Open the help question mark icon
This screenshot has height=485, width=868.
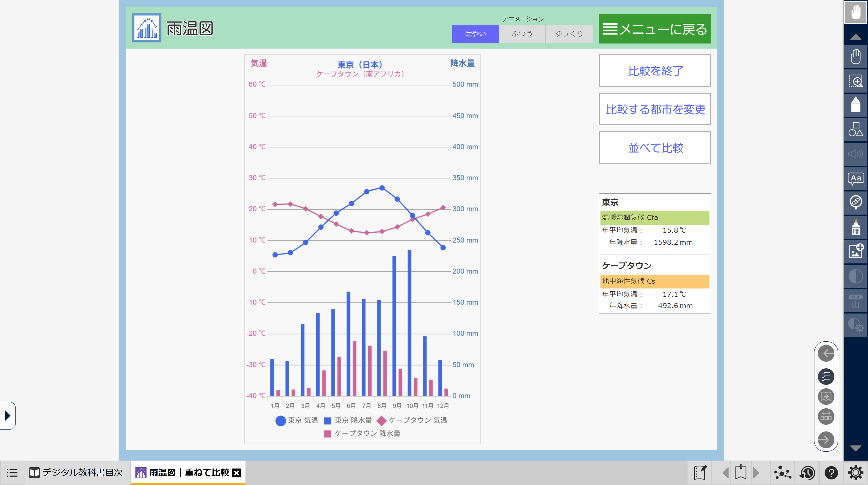point(831,473)
